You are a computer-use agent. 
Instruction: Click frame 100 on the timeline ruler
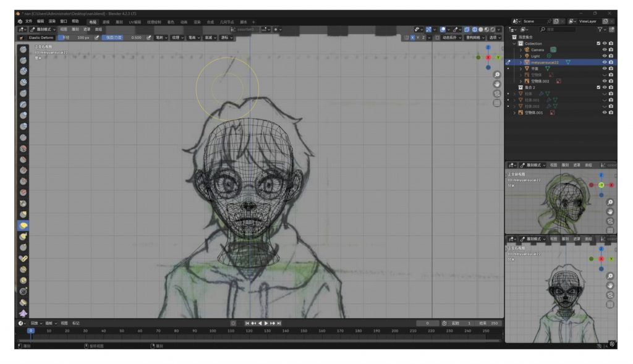point(213,331)
